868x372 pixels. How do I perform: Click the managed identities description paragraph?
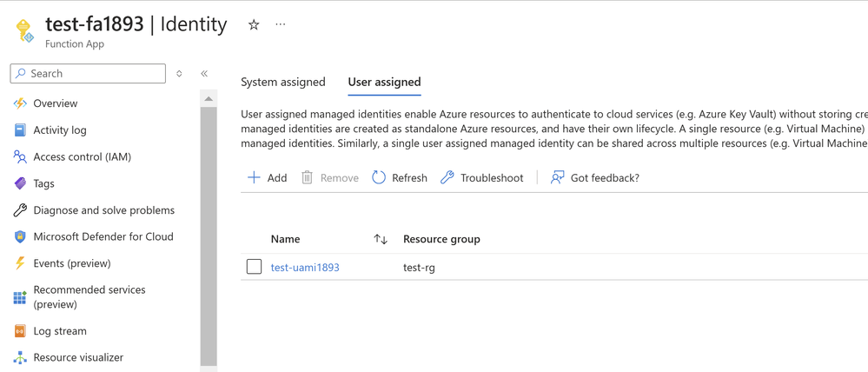click(554, 129)
